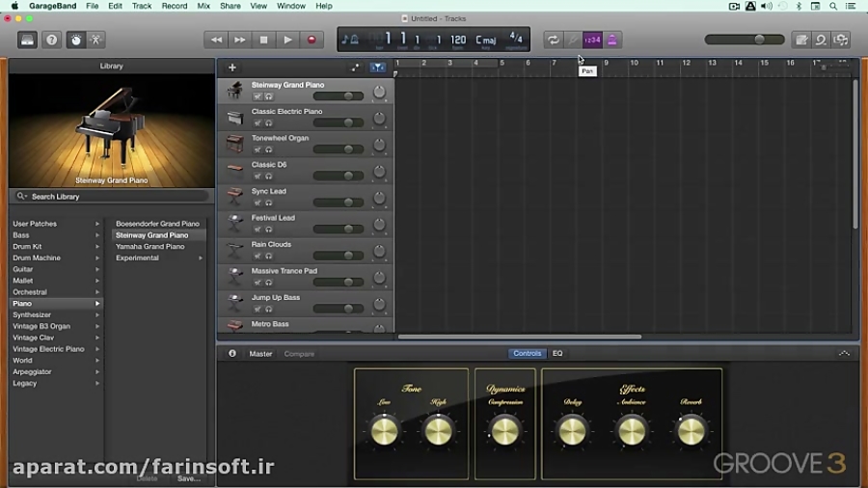Viewport: 868px width, 488px height.
Task: Open the Tuner button
Action: click(572, 40)
